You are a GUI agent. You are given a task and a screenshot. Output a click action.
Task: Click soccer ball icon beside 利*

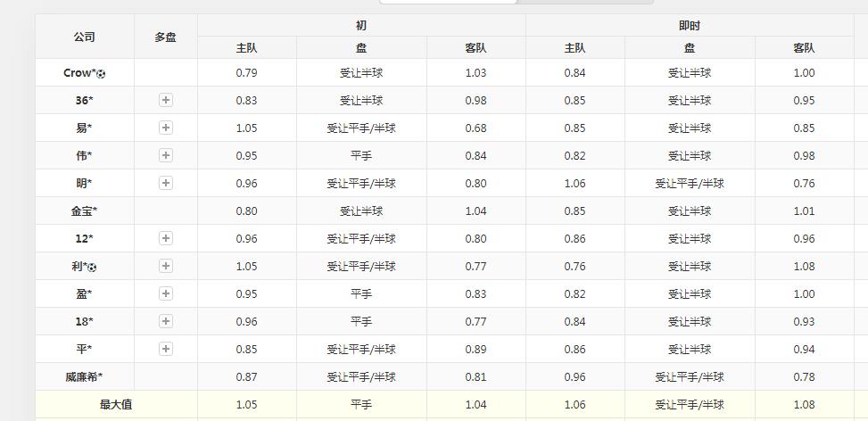[92, 268]
